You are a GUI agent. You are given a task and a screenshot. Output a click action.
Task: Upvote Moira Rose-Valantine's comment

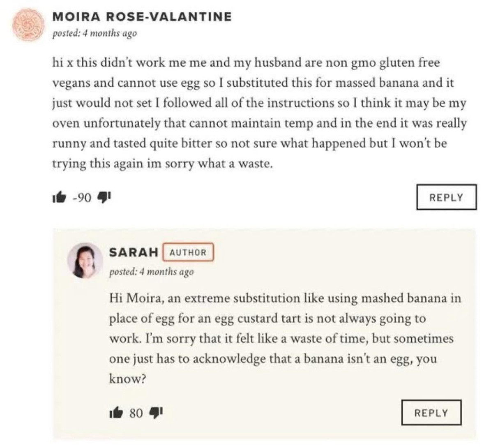(x=59, y=197)
